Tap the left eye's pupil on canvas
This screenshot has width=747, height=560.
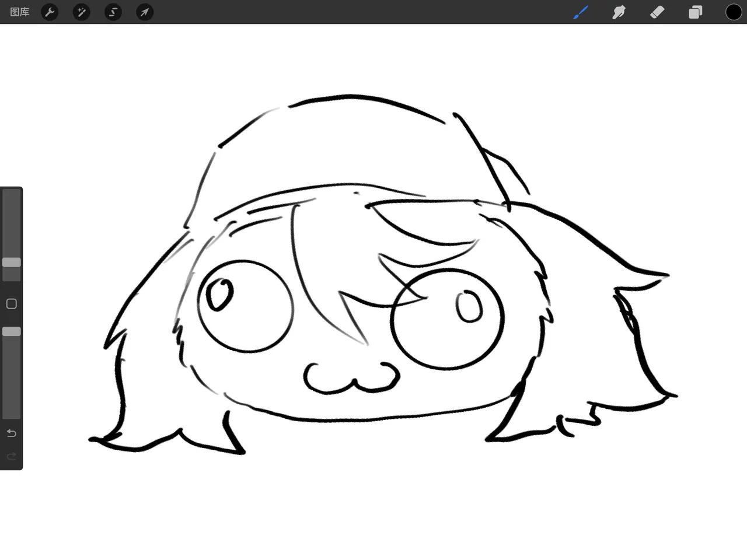[x=221, y=294]
